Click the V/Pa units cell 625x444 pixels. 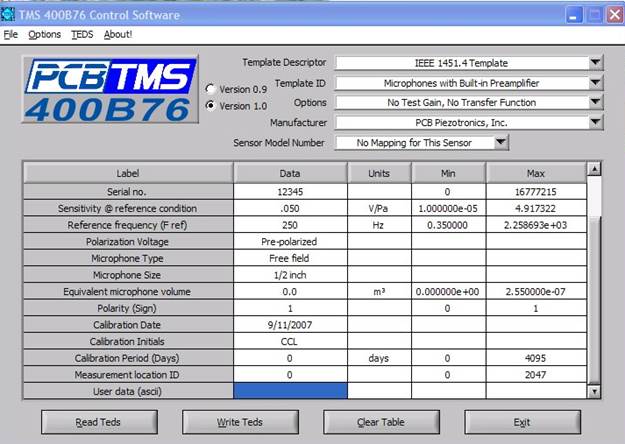point(379,208)
